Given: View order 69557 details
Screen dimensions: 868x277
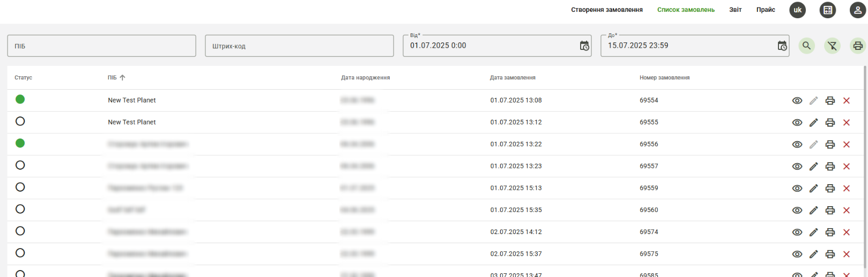Looking at the screenshot, I should click(797, 166).
